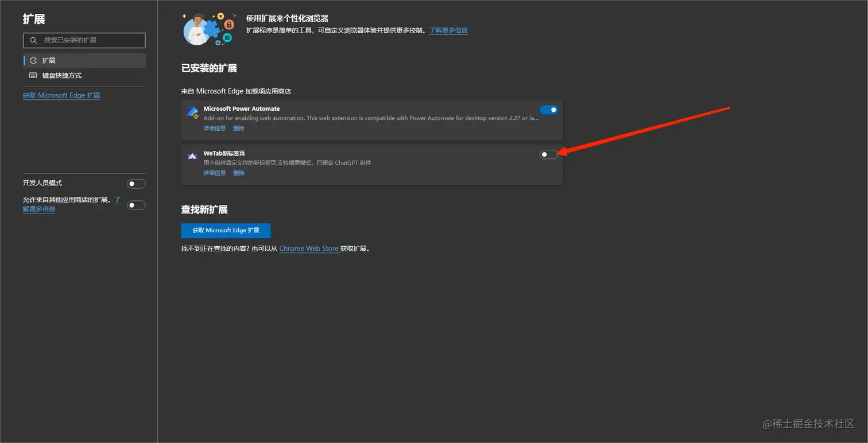Click the 扩展 page title in sidebar
The height and width of the screenshot is (443, 868).
pyautogui.click(x=34, y=19)
